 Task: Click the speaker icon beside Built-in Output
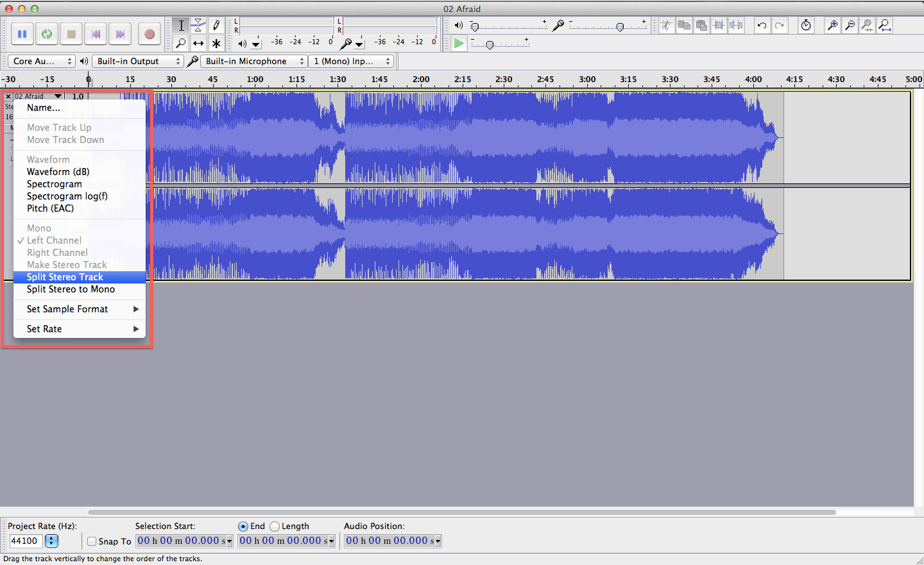pos(83,62)
